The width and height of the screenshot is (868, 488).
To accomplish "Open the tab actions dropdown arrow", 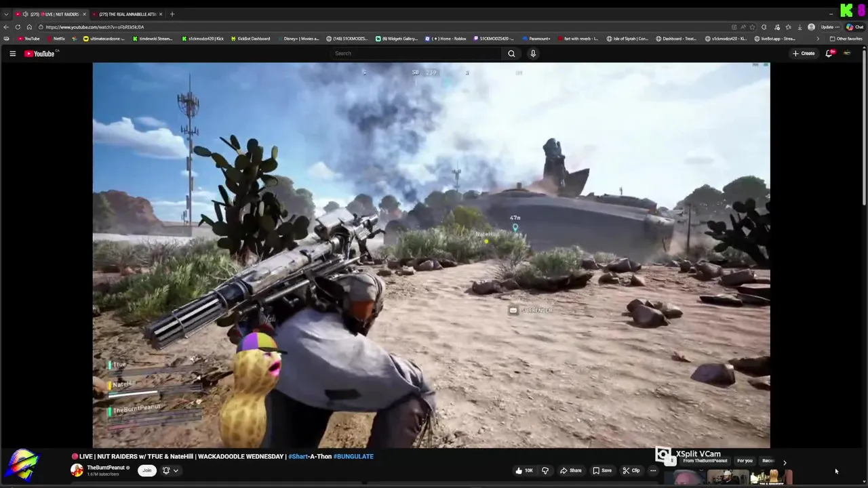I will 6,14.
